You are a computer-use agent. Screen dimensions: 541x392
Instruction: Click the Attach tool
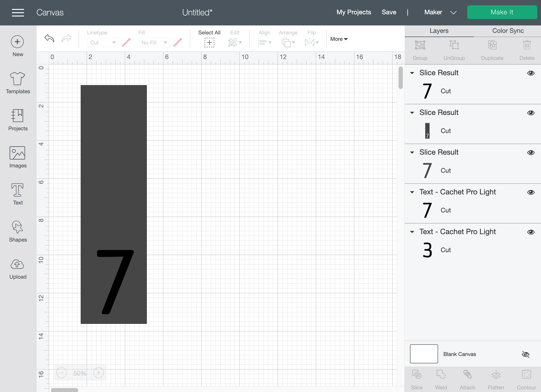[467, 380]
